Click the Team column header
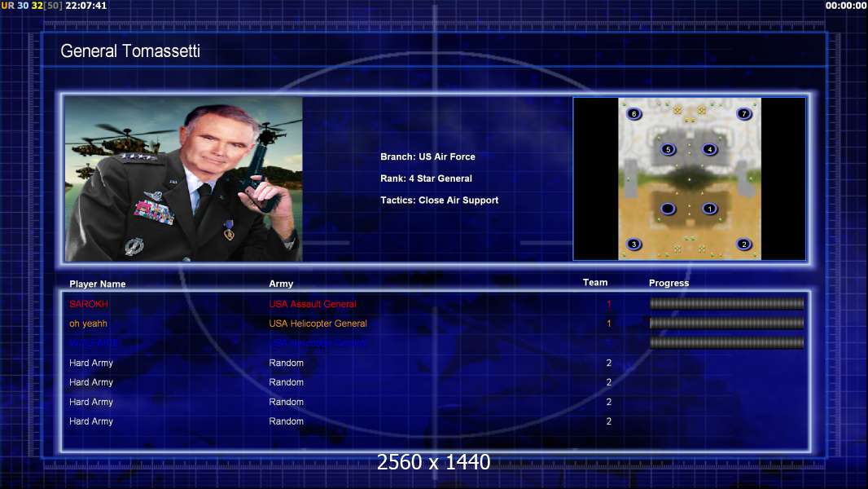Viewport: 868px width, 489px height. click(595, 283)
